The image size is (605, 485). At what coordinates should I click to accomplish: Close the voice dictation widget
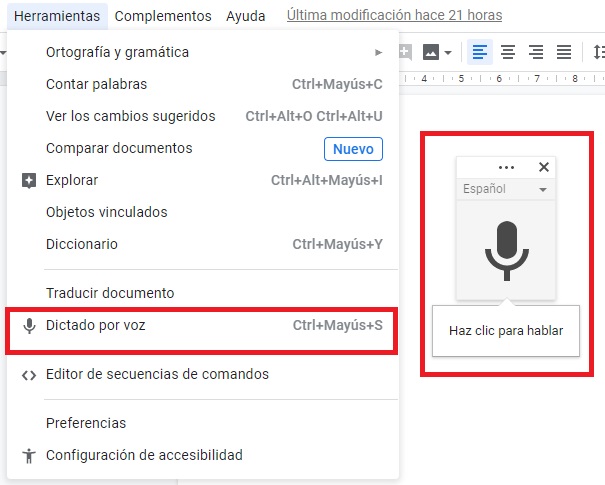pyautogui.click(x=544, y=168)
